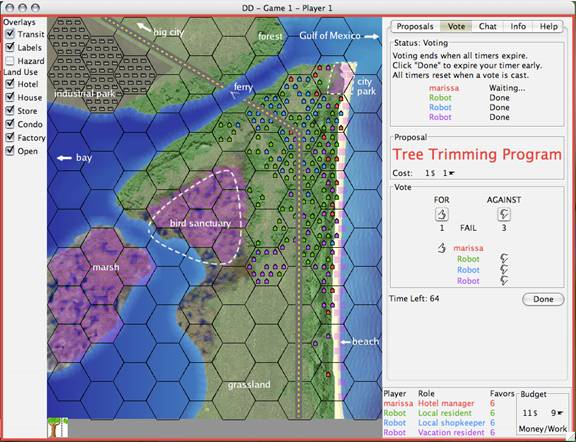The height and width of the screenshot is (442, 576).
Task: Click the Done button
Action: (x=543, y=299)
